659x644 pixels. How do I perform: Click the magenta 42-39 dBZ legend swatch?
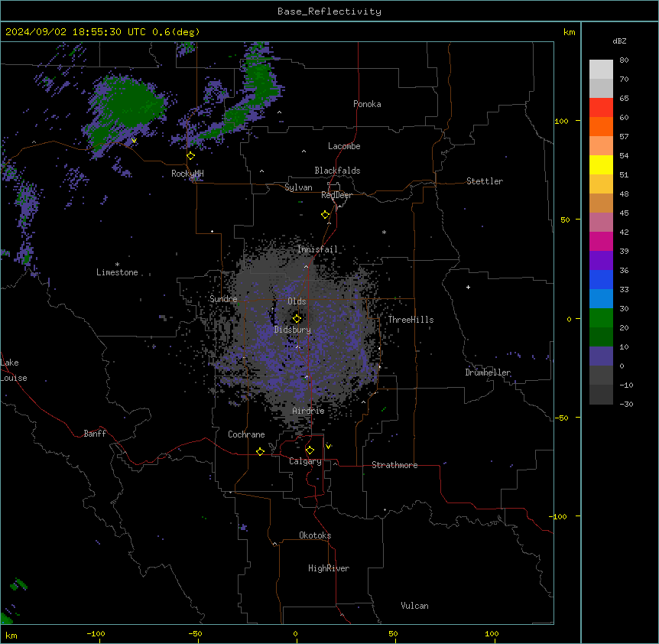tap(601, 241)
